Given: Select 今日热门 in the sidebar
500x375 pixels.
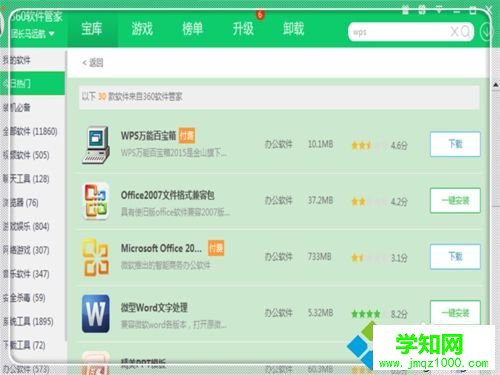Looking at the screenshot, I should (32, 83).
